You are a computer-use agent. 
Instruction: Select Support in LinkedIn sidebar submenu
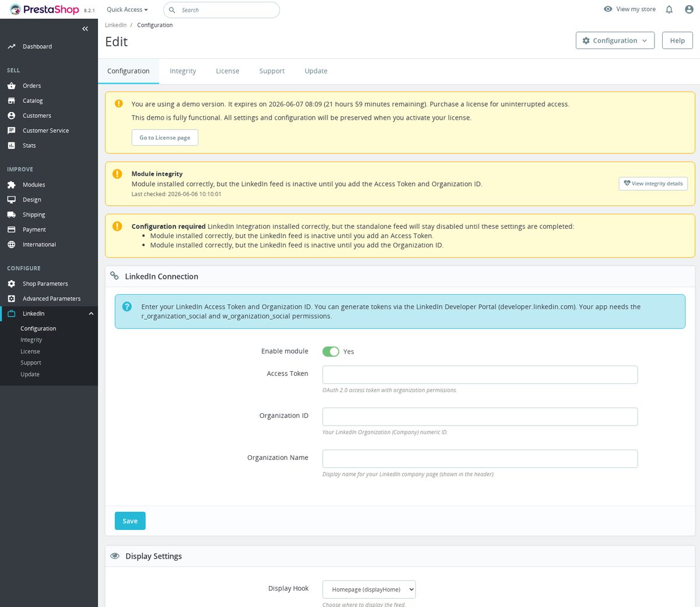[x=31, y=362]
